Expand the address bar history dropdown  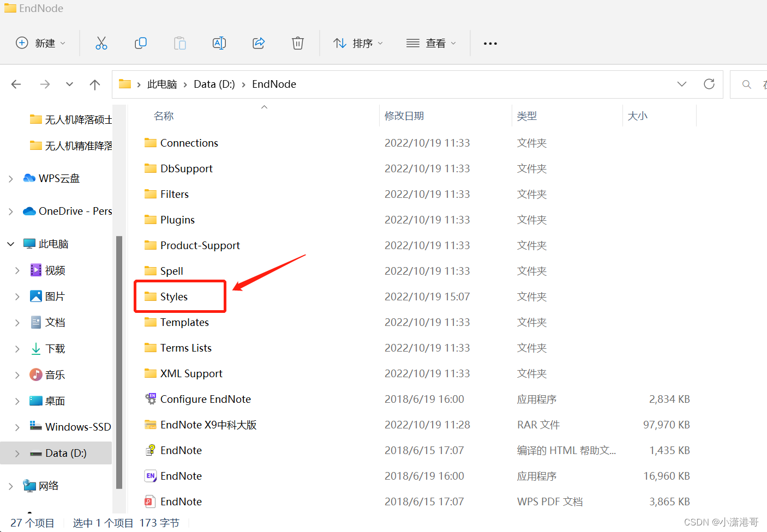pos(682,84)
